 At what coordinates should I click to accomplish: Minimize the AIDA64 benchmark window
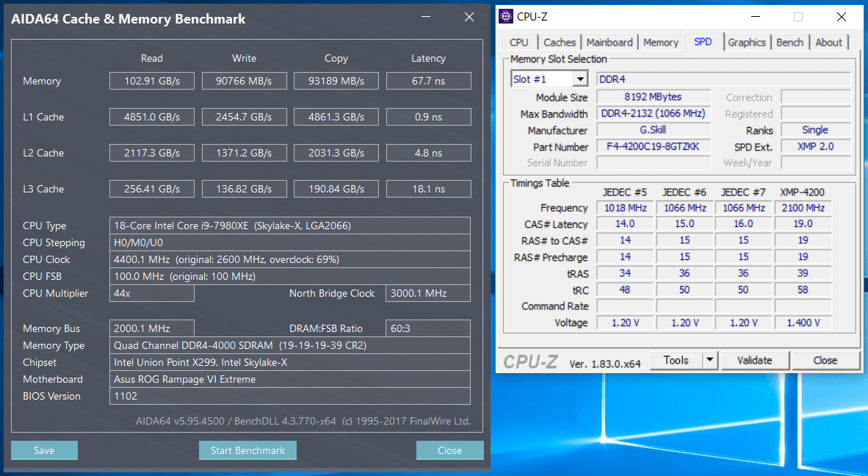tap(426, 17)
